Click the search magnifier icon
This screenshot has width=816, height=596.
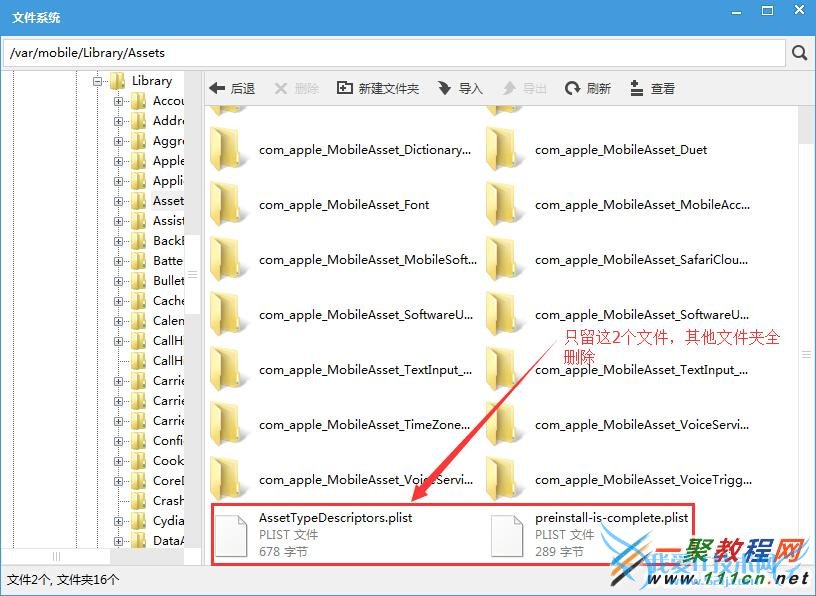pyautogui.click(x=799, y=53)
